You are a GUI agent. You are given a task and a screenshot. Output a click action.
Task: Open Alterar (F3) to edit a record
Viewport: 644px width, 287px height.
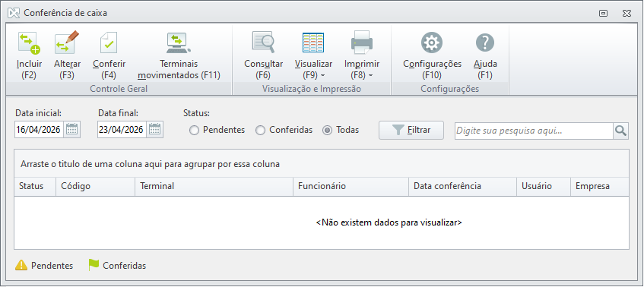[67, 43]
